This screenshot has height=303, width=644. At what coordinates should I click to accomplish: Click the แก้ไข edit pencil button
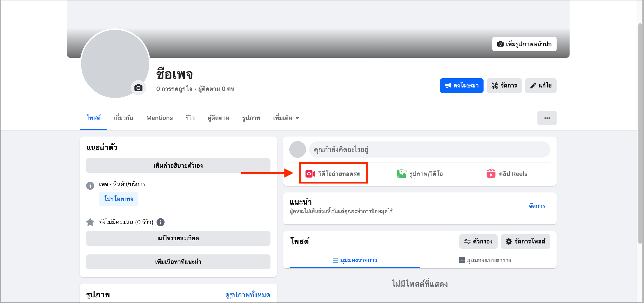pos(540,85)
